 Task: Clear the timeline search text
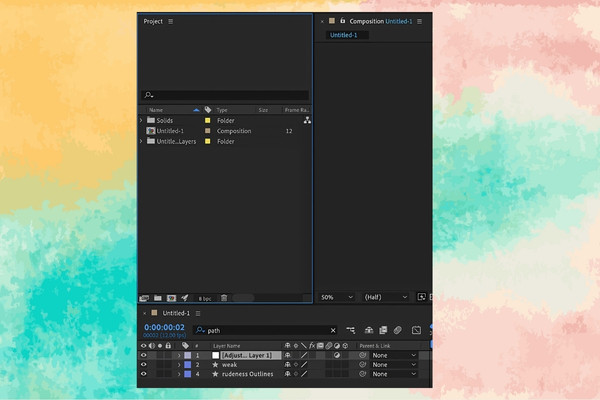pyautogui.click(x=333, y=330)
